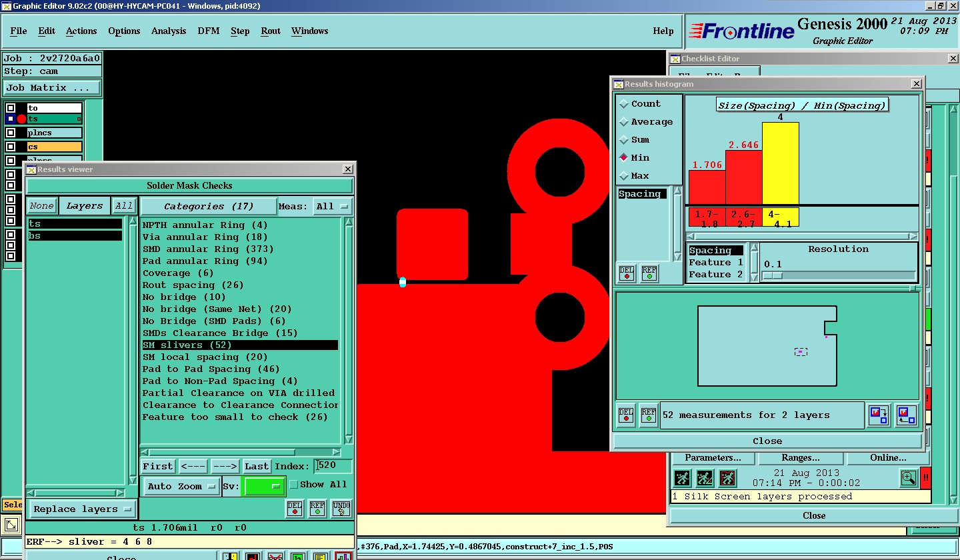Enable Show All checkbox
The height and width of the screenshot is (560, 960).
(x=294, y=485)
